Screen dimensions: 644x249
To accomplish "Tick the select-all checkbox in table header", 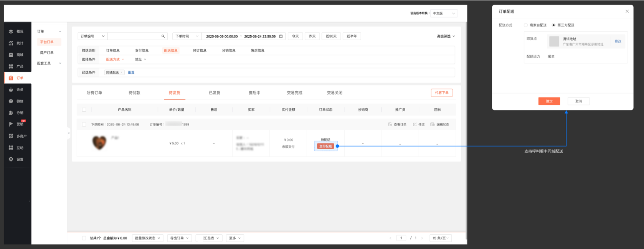I will [x=84, y=110].
